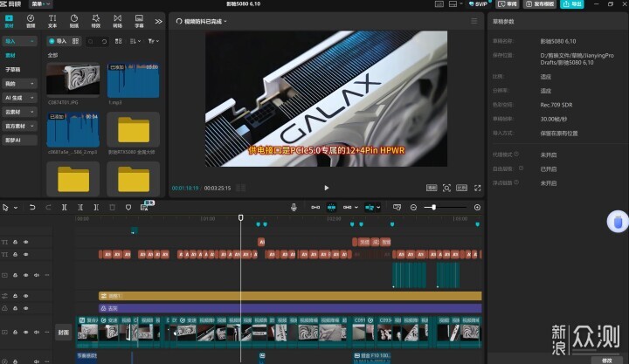Play the preview video
629x364 pixels.
(326, 188)
